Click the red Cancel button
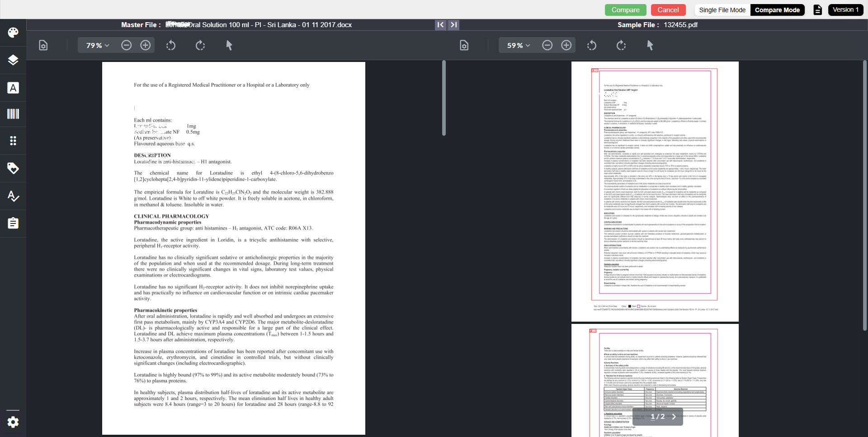The image size is (868, 437). 668,10
